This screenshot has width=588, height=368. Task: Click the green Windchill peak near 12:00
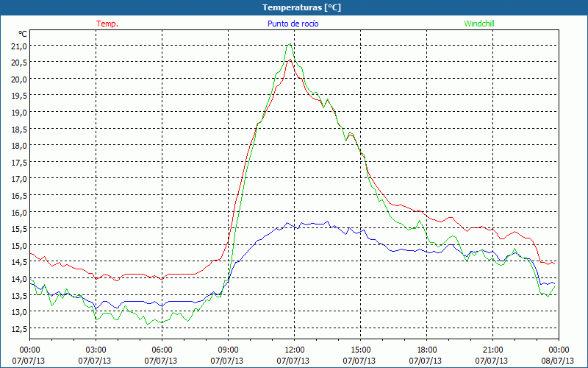(x=290, y=44)
